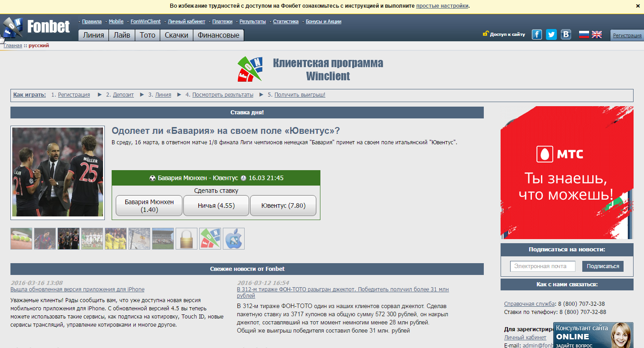644x348 pixels.
Task: Open ФОН-ТОТО jackpot news link
Action: (x=343, y=292)
